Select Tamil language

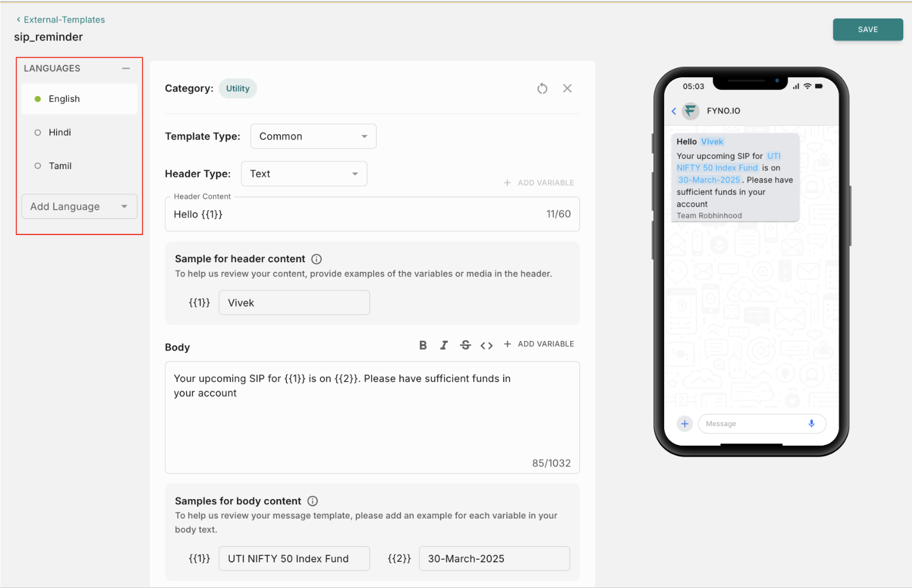(x=79, y=166)
